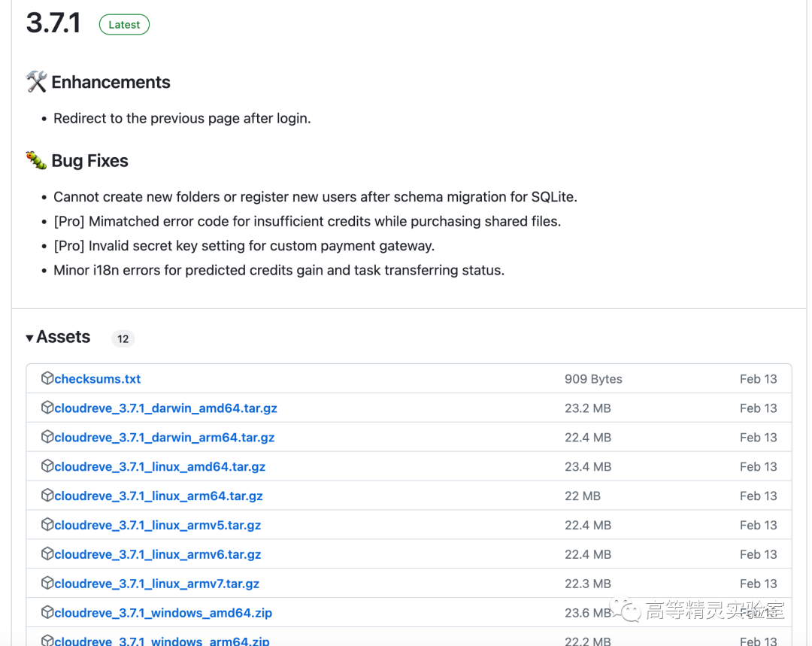Screen dimensions: 812x646
Task: Click the Bug Fixes heading
Action: click(89, 161)
